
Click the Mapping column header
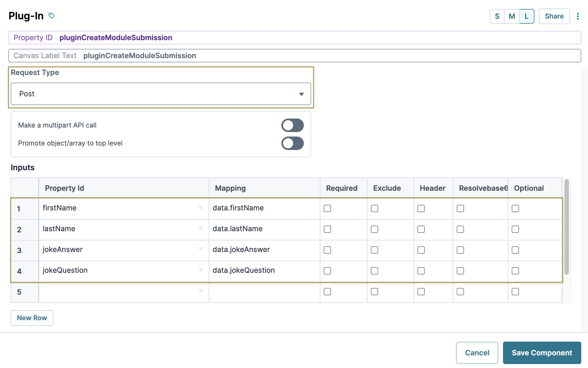click(265, 188)
